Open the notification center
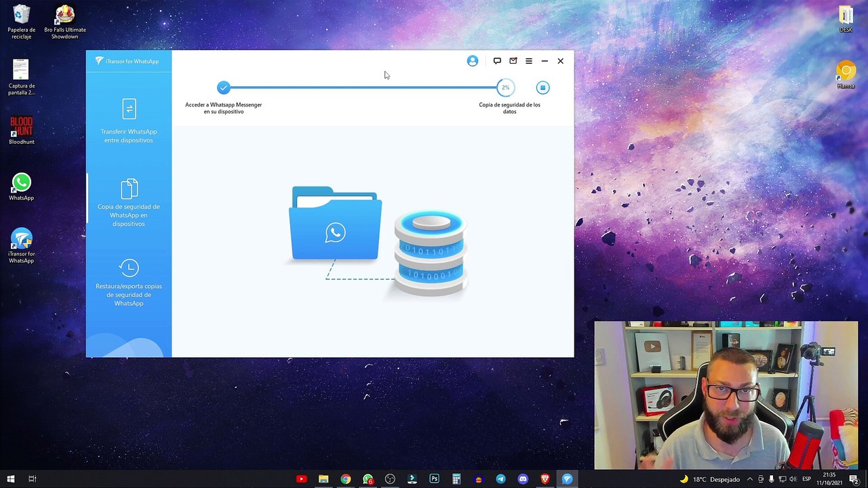Image resolution: width=868 pixels, height=488 pixels. pos(852,479)
